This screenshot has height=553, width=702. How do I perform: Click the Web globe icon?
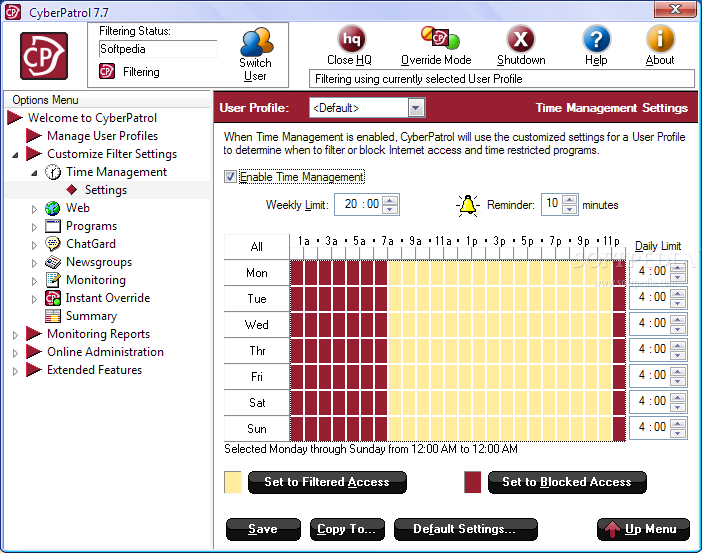pos(52,208)
